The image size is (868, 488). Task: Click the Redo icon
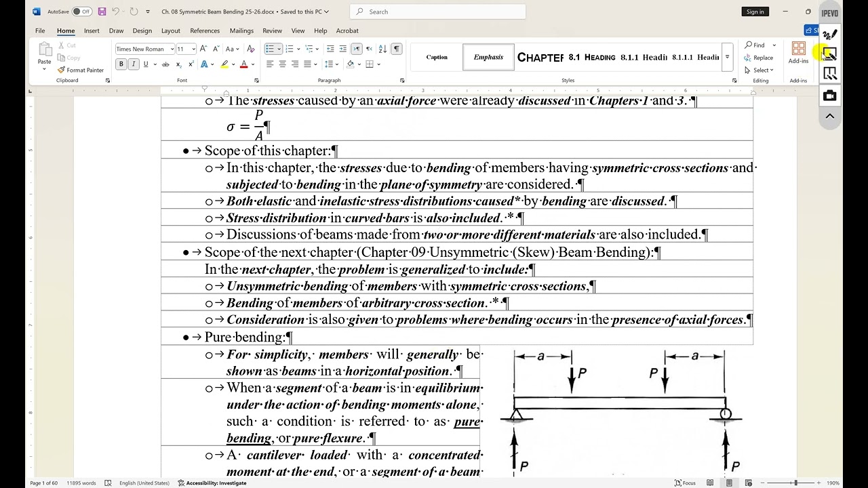coord(134,12)
